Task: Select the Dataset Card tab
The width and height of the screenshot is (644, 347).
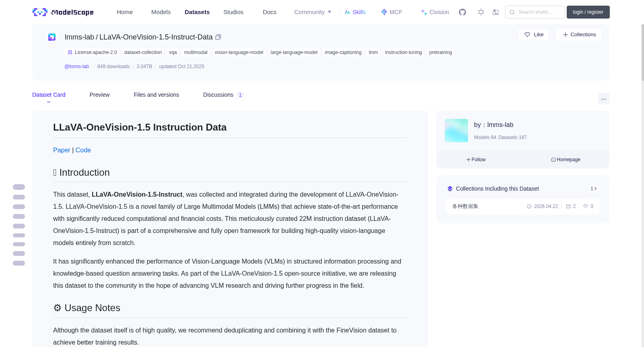Action: 49,95
